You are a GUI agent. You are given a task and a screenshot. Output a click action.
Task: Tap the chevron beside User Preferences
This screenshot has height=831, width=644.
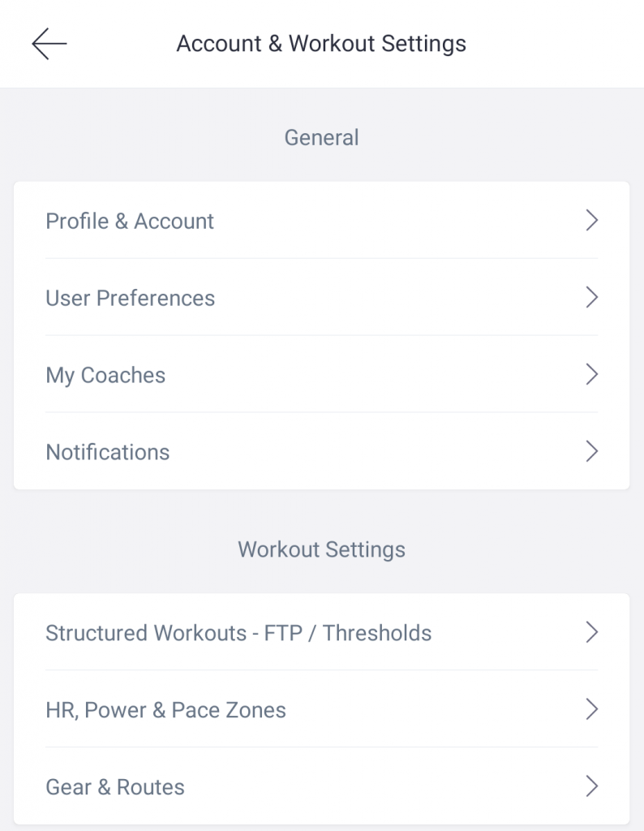591,297
